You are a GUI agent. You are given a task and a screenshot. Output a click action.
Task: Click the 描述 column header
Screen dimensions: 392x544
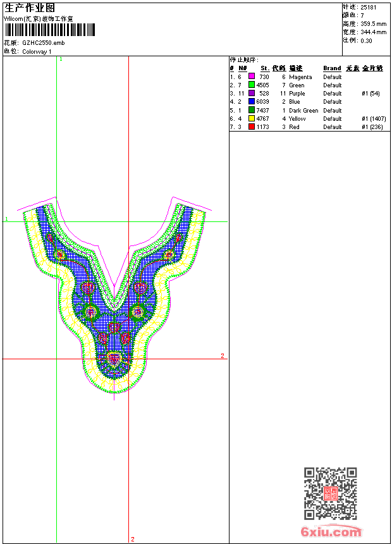tap(296, 68)
